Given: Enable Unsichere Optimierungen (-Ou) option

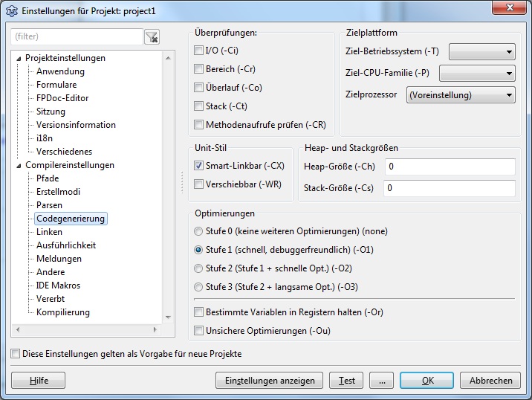Looking at the screenshot, I should tap(198, 331).
